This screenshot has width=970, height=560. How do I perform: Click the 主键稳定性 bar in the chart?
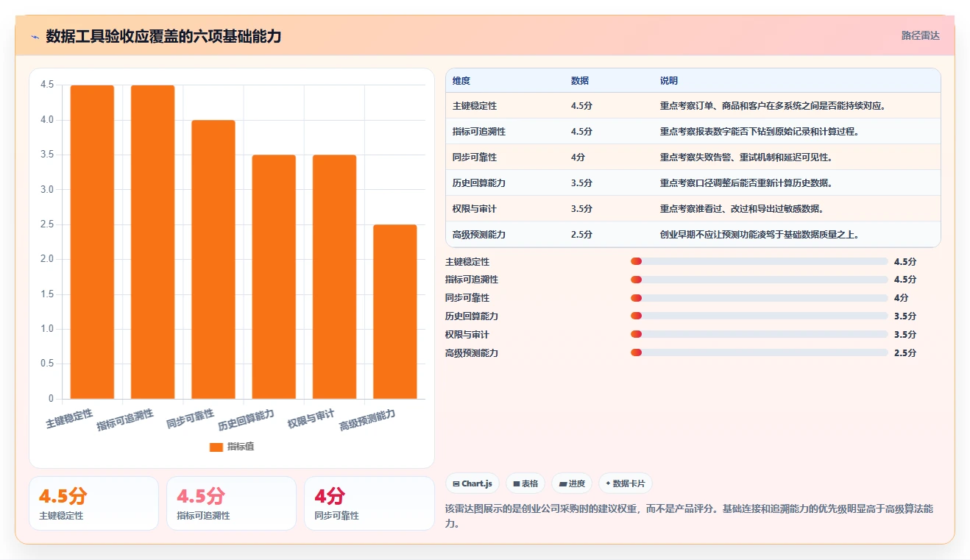tap(92, 242)
